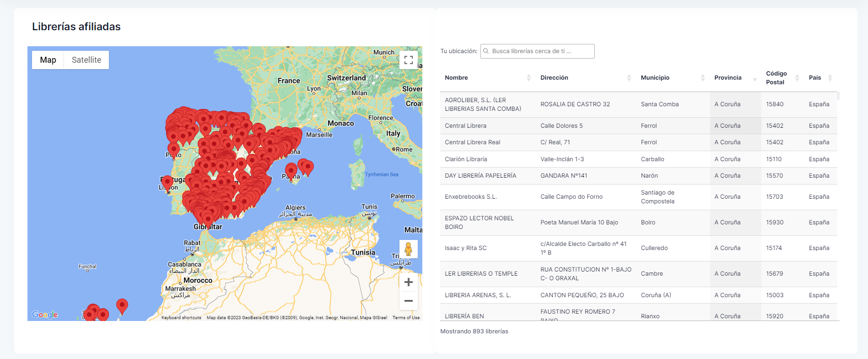This screenshot has height=359, width=868.
Task: Click municipality 'Narón'
Action: tap(649, 176)
